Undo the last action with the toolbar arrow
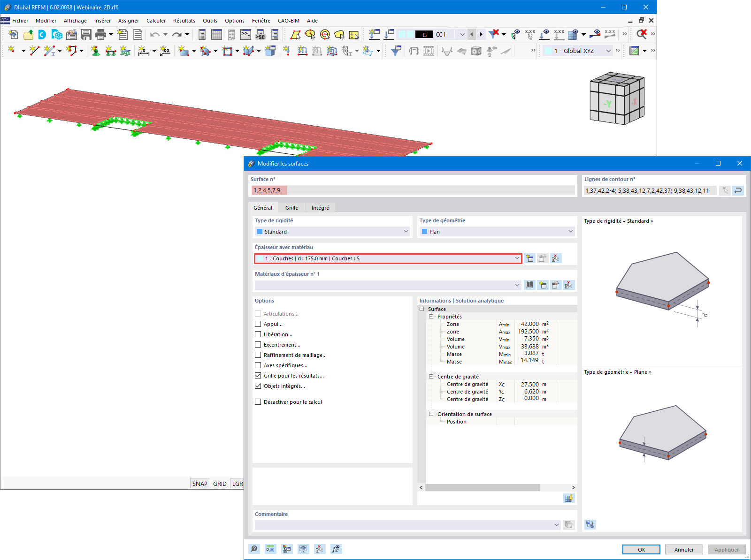This screenshot has width=751, height=560. pos(155,34)
